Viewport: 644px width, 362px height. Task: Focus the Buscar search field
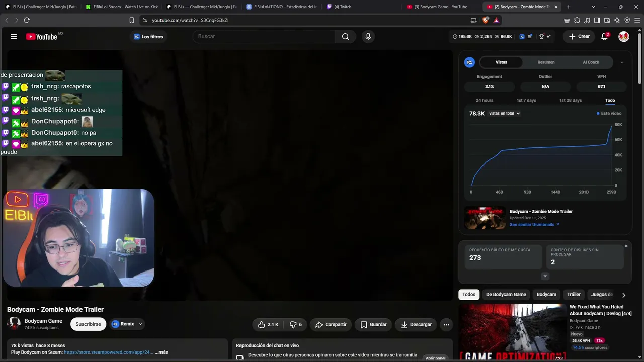tap(264, 36)
